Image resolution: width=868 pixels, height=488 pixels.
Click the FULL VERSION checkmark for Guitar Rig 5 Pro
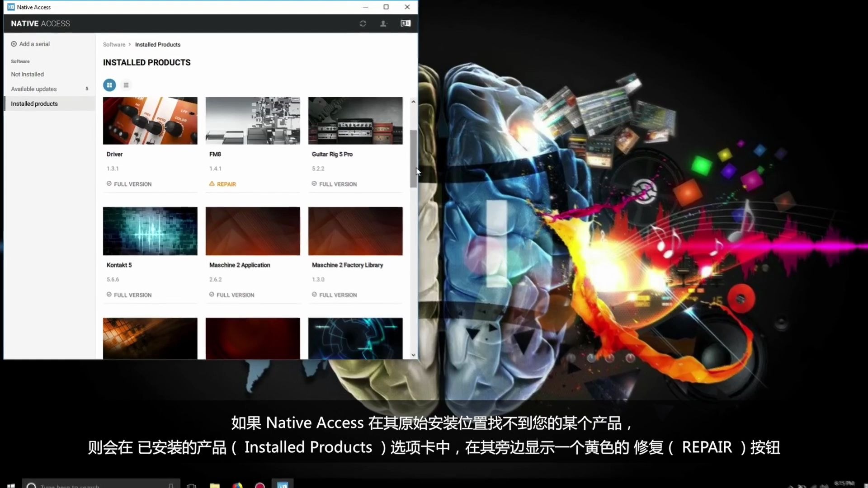(314, 183)
